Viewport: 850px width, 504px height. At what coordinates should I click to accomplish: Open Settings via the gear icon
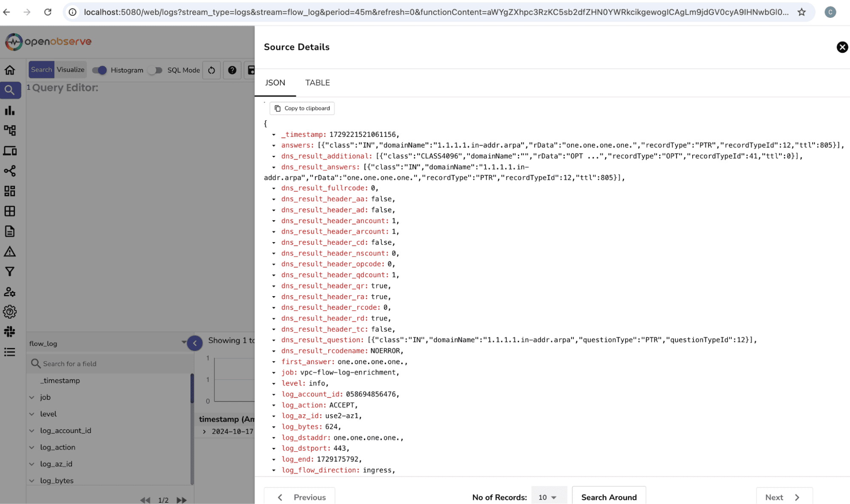9,311
